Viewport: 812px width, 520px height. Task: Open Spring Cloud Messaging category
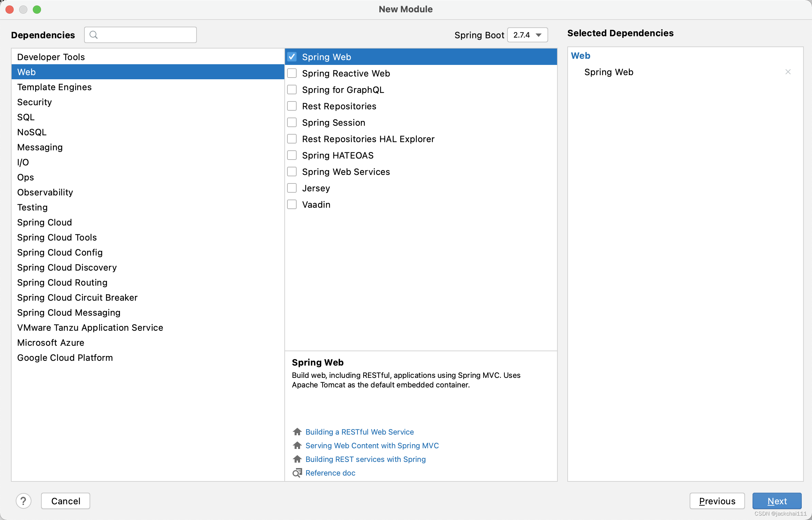[148, 312]
